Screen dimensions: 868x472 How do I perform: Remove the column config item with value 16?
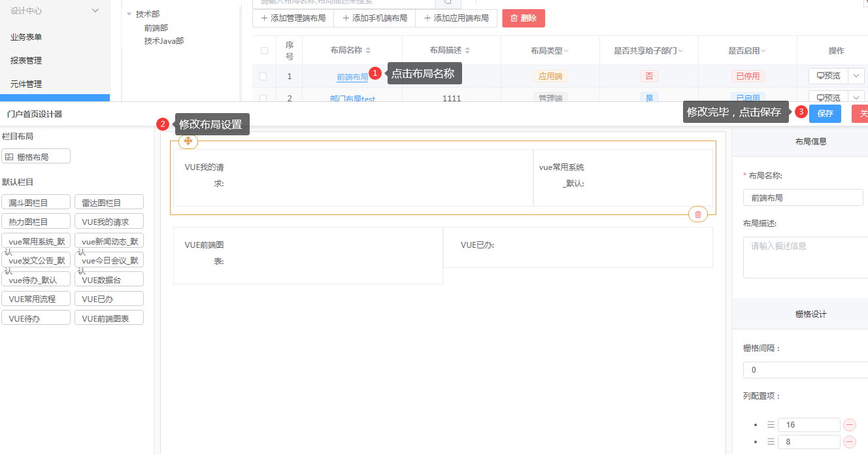coord(850,425)
